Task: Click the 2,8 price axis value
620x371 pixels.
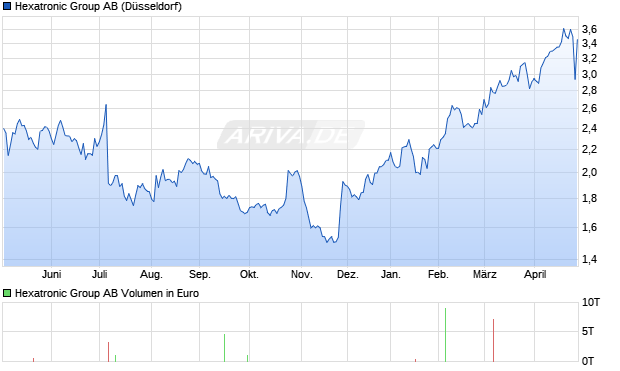Action: [x=589, y=91]
